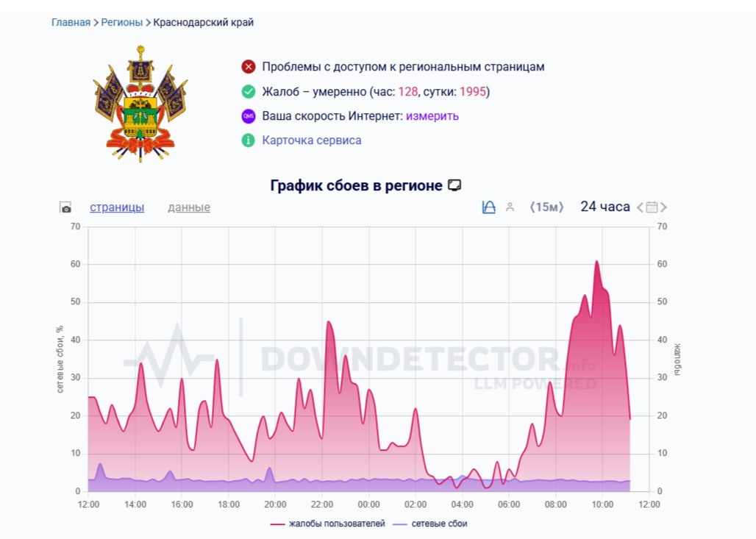Click the monitor icon after График сбоев title
Viewport: 756px width, 539px height.
coord(456,185)
